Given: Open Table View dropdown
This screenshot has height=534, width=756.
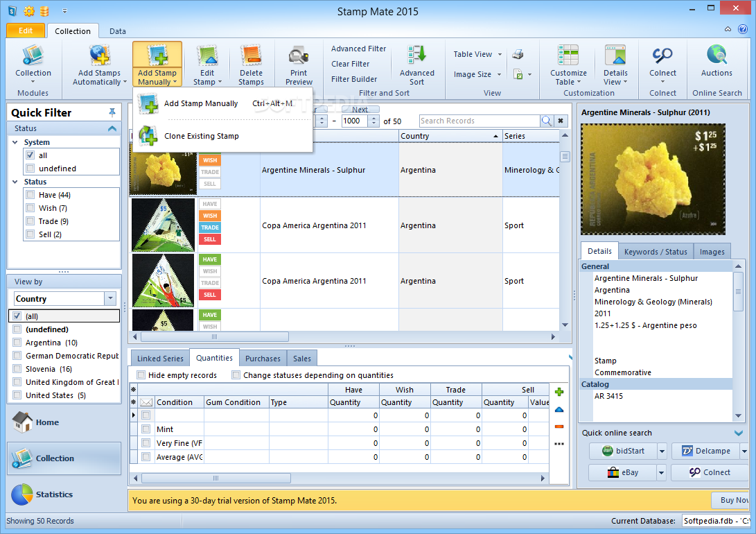Looking at the screenshot, I should [477, 54].
